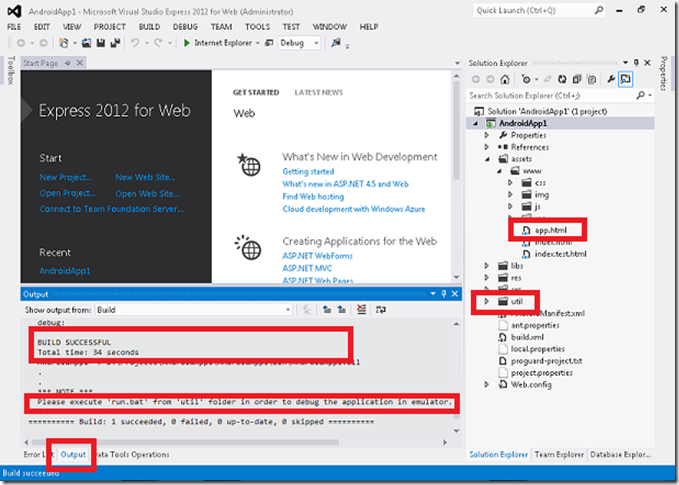Image resolution: width=679 pixels, height=485 pixels.
Task: Click the Open Web Site... link
Action: [x=147, y=194]
